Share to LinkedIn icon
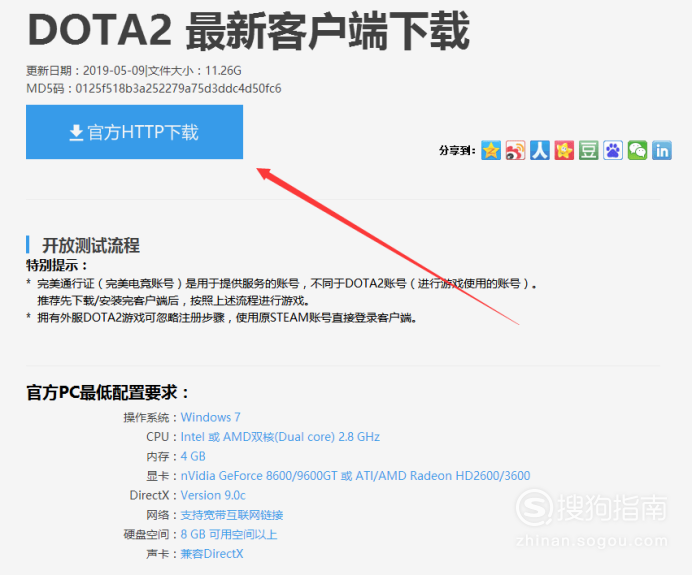692x575 pixels. (662, 150)
